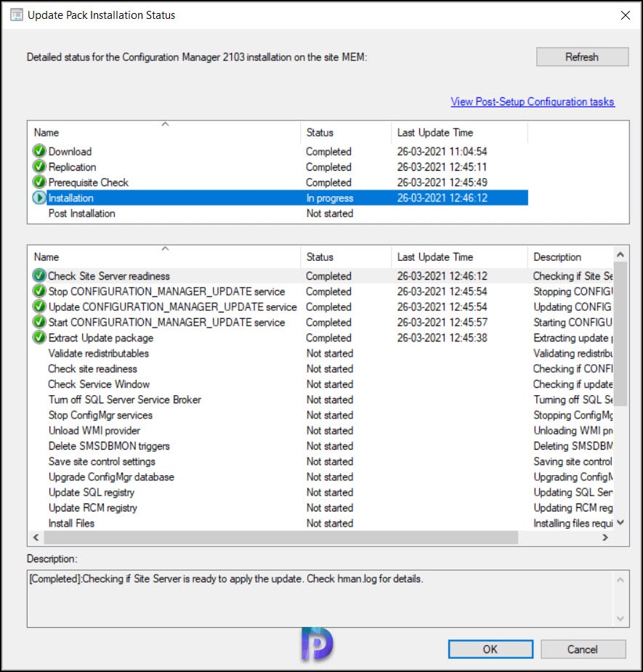Click the in-progress play icon beside Installation
Screen dimensions: 643x672
coord(39,198)
